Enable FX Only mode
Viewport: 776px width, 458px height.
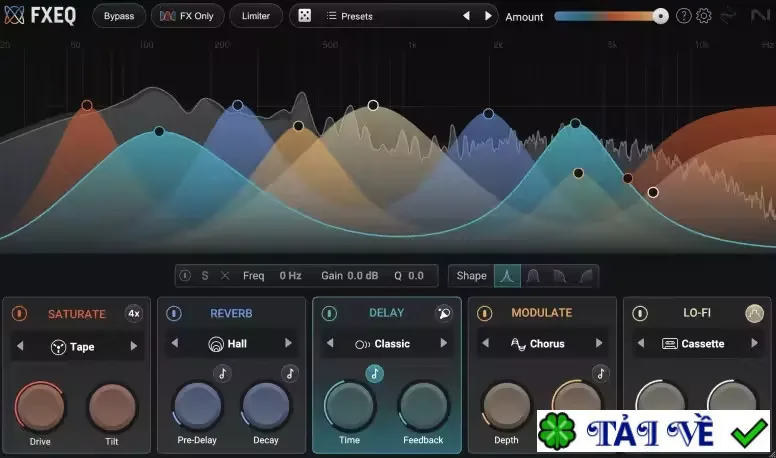point(187,16)
